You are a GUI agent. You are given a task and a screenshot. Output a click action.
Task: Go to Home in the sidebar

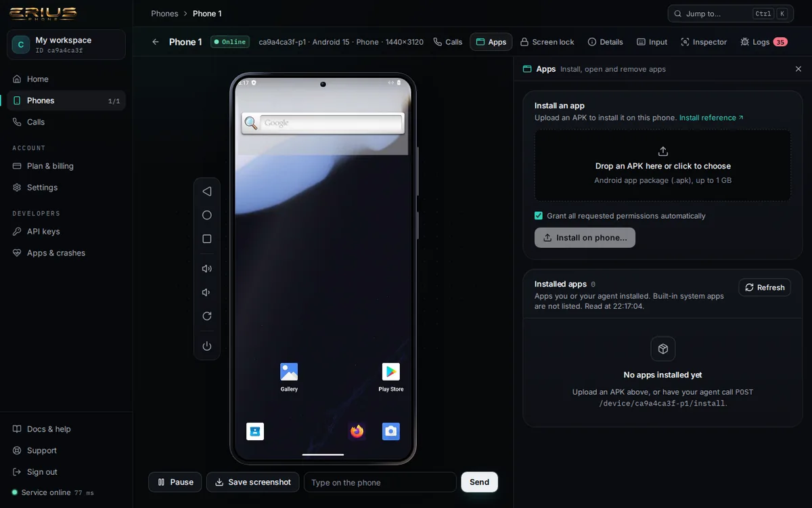pyautogui.click(x=66, y=79)
